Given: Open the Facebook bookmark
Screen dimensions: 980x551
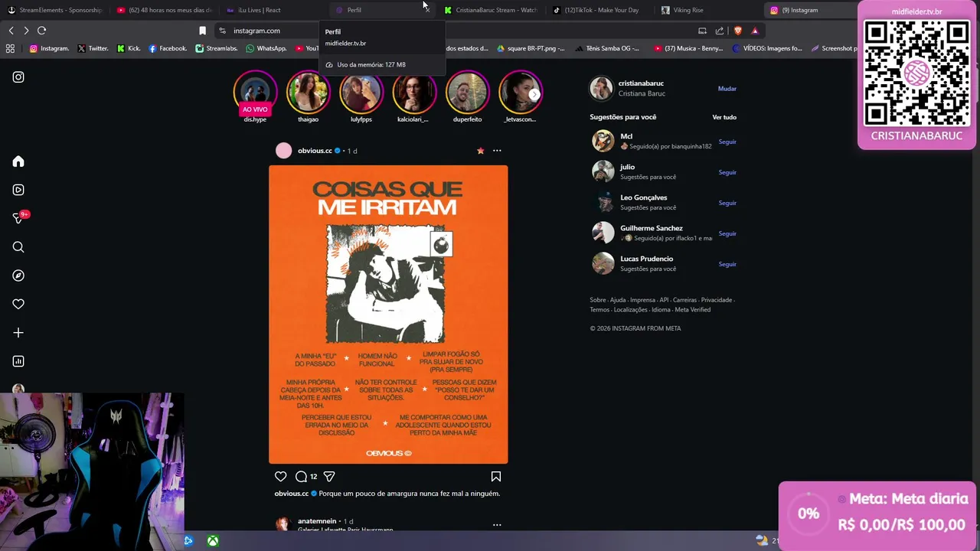Looking at the screenshot, I should (168, 48).
